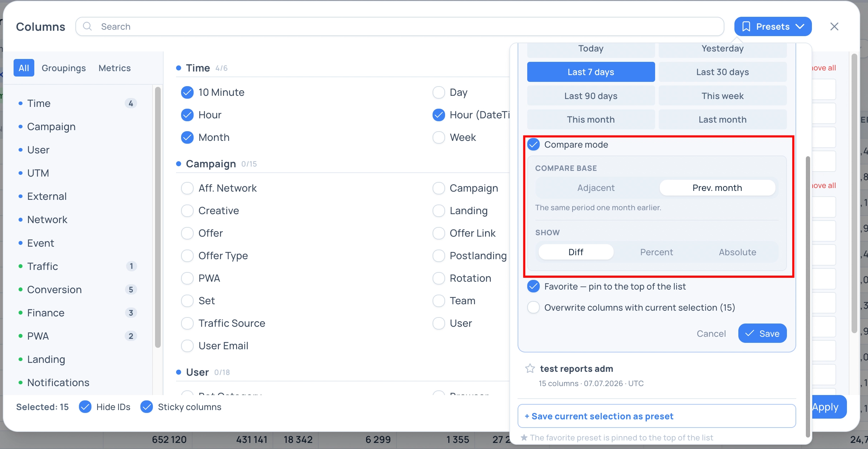Viewport: 868px width, 449px height.
Task: Show comparison as Percent
Action: point(657,252)
